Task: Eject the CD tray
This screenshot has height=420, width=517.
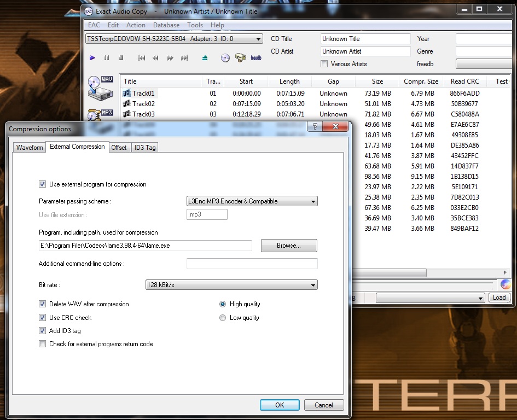Action: click(205, 58)
